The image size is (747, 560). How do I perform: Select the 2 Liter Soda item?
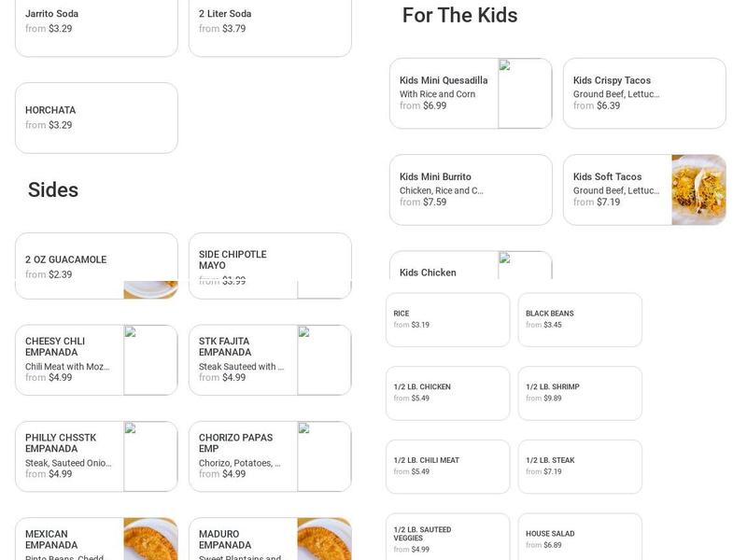pos(270,22)
